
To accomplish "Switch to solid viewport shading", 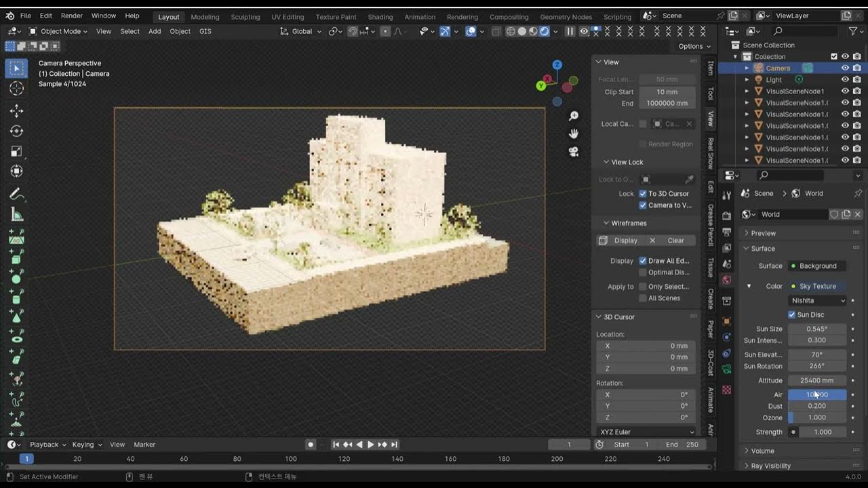I will point(522,31).
